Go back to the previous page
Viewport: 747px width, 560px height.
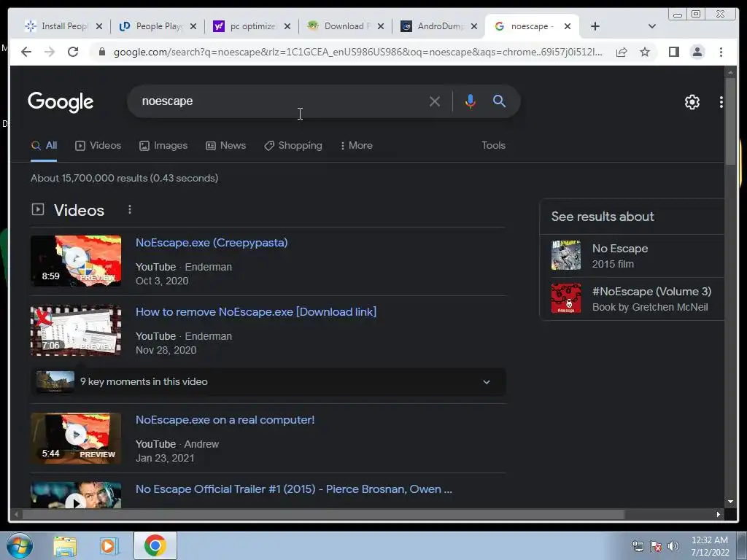[26, 52]
